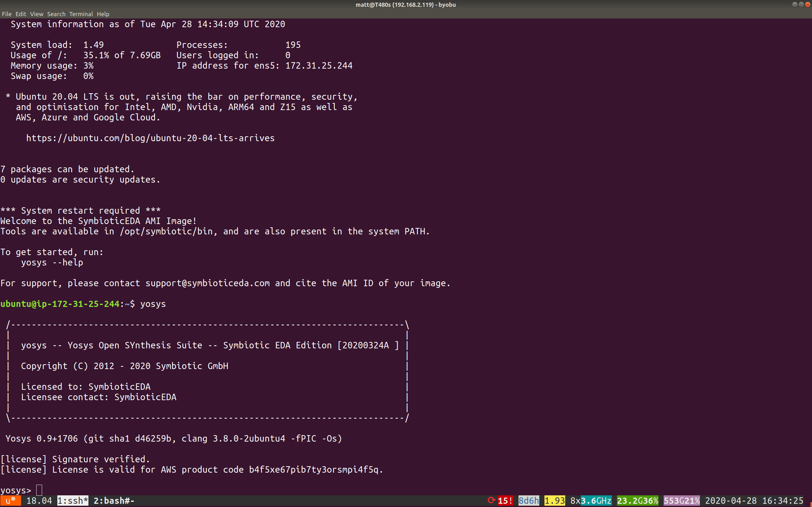Click the Ubuntu logo in byobu status bar
The height and width of the screenshot is (507, 812).
pyautogui.click(x=10, y=501)
